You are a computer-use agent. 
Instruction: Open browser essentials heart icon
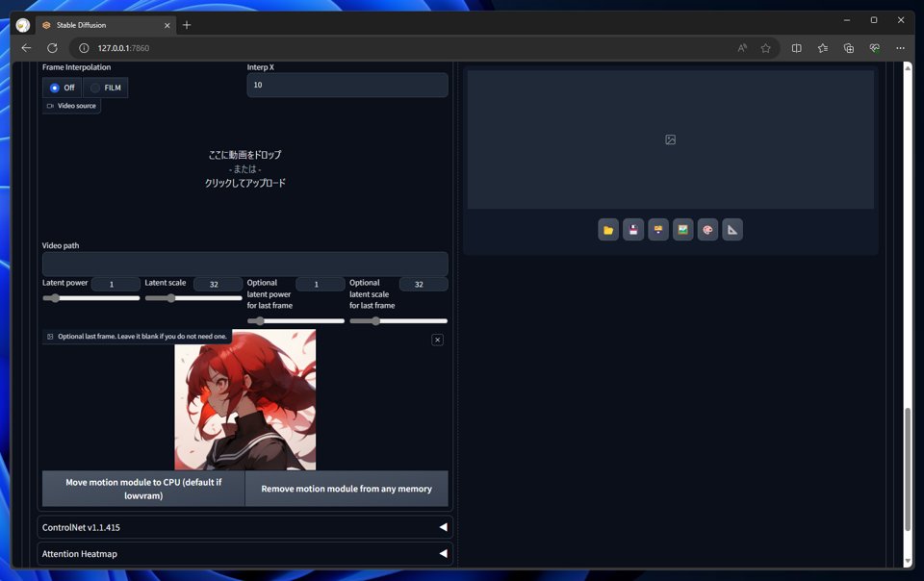click(875, 48)
